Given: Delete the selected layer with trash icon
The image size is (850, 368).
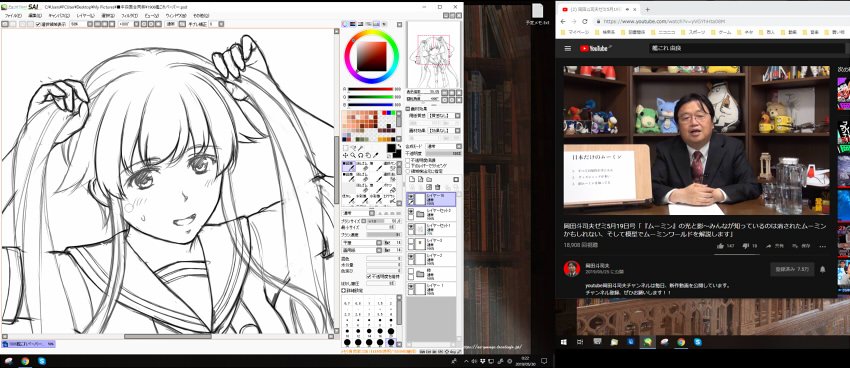Looking at the screenshot, I should [437, 187].
